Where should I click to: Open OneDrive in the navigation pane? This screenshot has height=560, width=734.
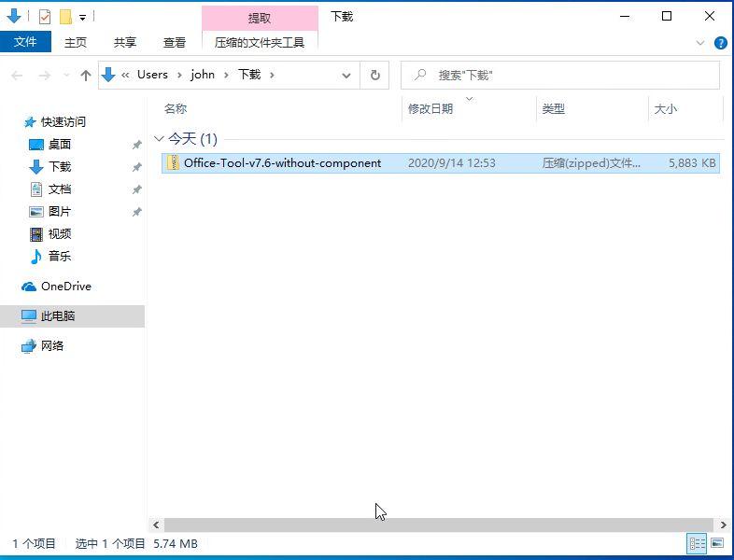[66, 287]
